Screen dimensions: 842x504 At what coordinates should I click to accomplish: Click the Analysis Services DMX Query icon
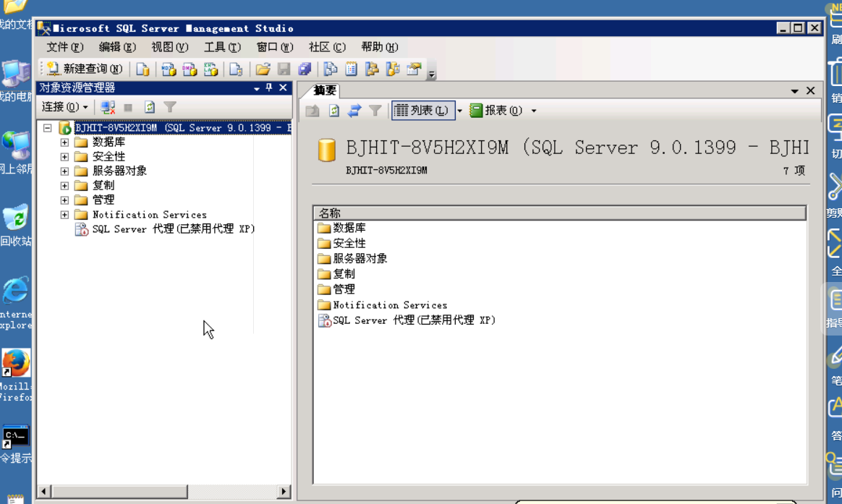pyautogui.click(x=190, y=69)
